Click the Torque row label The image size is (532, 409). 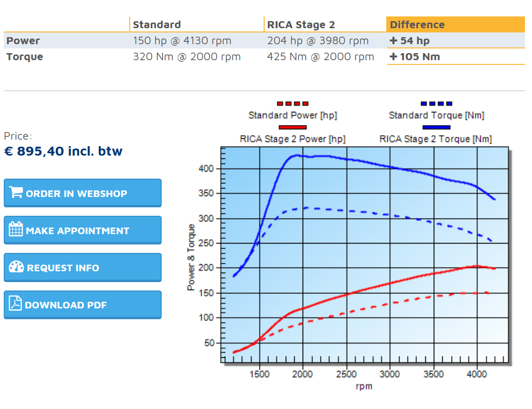point(24,57)
